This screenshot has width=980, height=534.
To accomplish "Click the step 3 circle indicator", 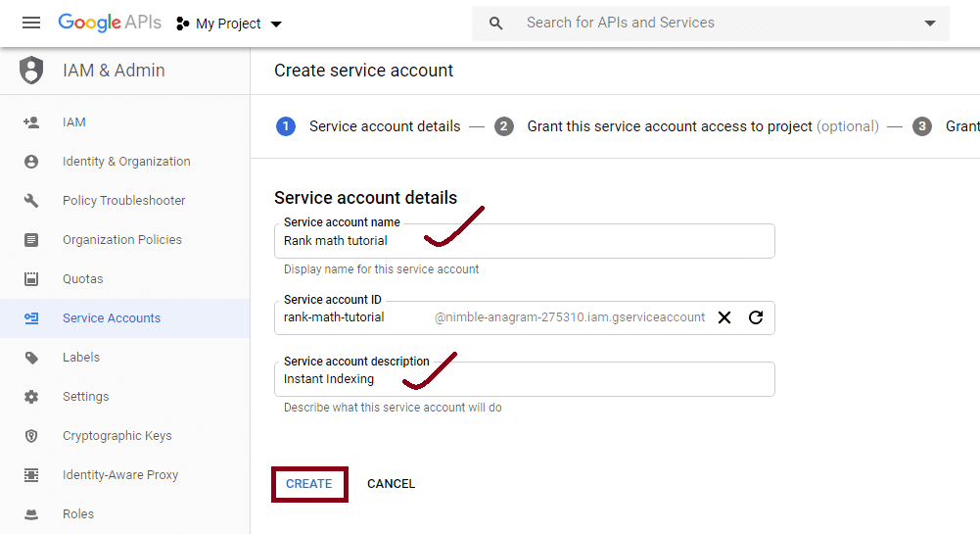I will pyautogui.click(x=922, y=126).
